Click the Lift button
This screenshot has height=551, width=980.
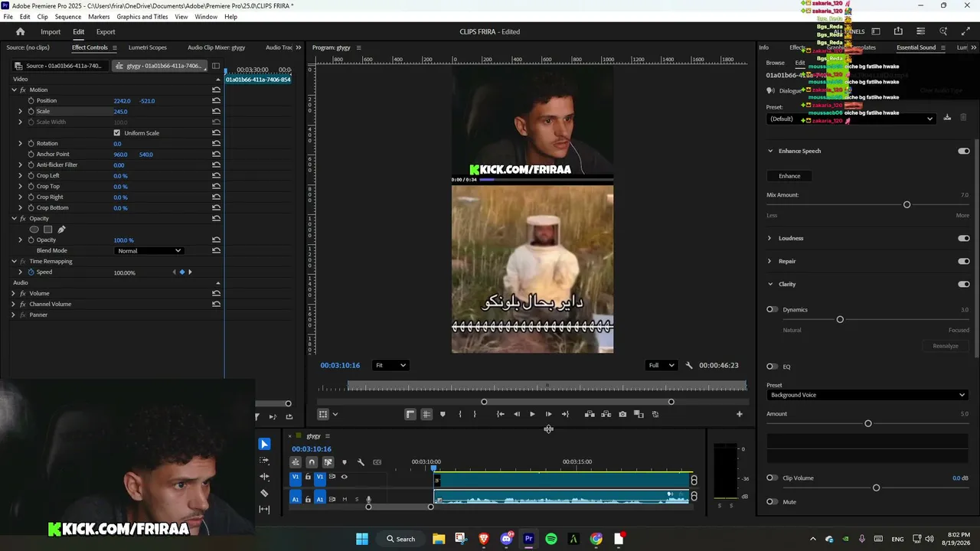click(590, 414)
